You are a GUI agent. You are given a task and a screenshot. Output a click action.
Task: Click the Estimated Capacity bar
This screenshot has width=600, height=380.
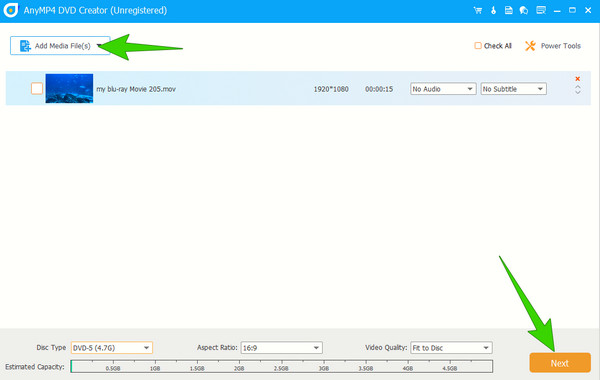282,366
